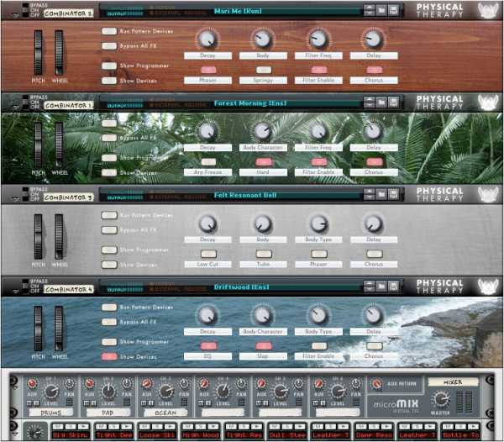Mute the PAD mixer channel
Screen dimensions: 504x442
(87, 403)
